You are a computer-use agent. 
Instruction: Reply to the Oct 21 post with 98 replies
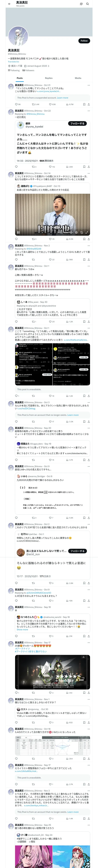coord(16,104)
